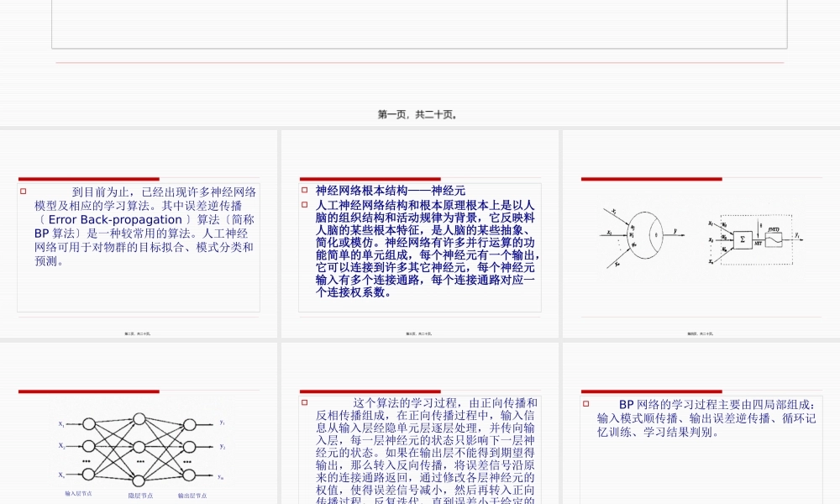The width and height of the screenshot is (840, 504).
Task: Toggle the bullet marker before 人工神经网络结构 paragraph
Action: (x=304, y=202)
